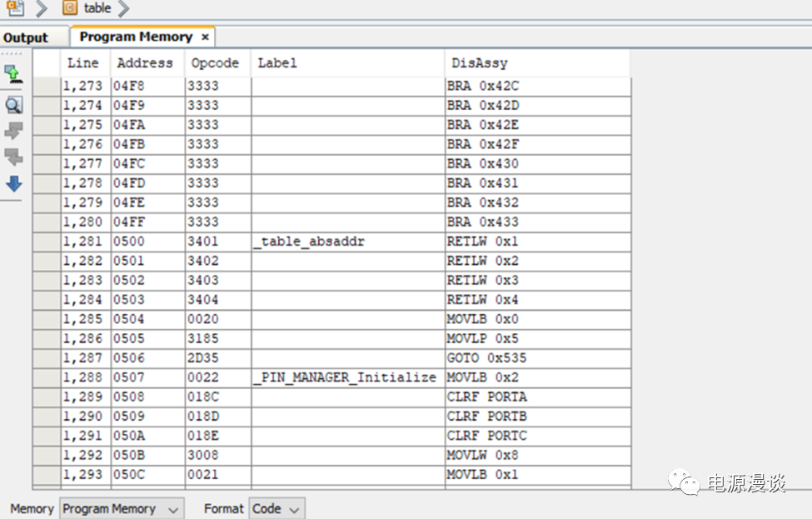Click the row margin beside line 1,273
The image size is (812, 519).
[x=47, y=86]
